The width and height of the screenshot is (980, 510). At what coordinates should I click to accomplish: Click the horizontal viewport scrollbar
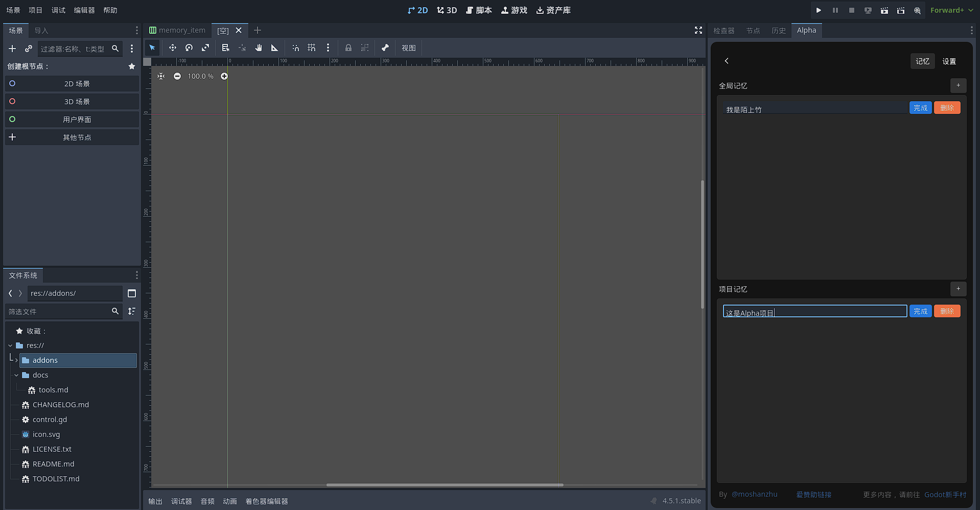click(x=445, y=485)
